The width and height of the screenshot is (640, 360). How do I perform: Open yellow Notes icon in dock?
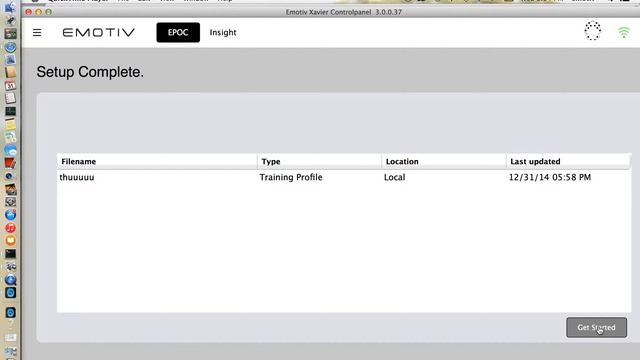click(11, 124)
